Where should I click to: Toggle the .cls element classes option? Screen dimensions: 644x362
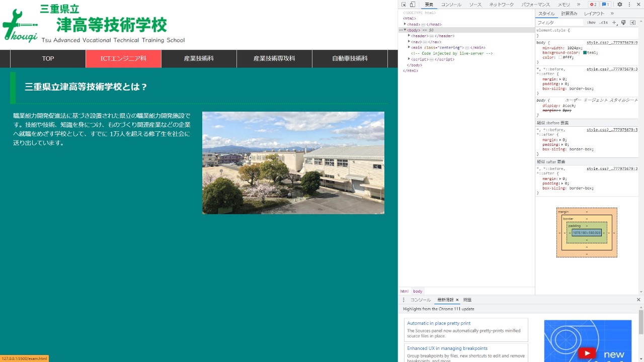(x=603, y=23)
